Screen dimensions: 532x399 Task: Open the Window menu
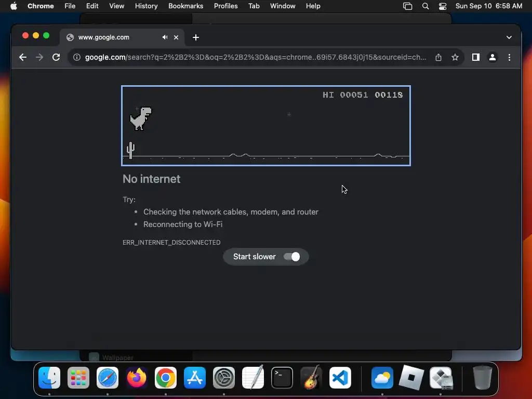click(x=283, y=6)
